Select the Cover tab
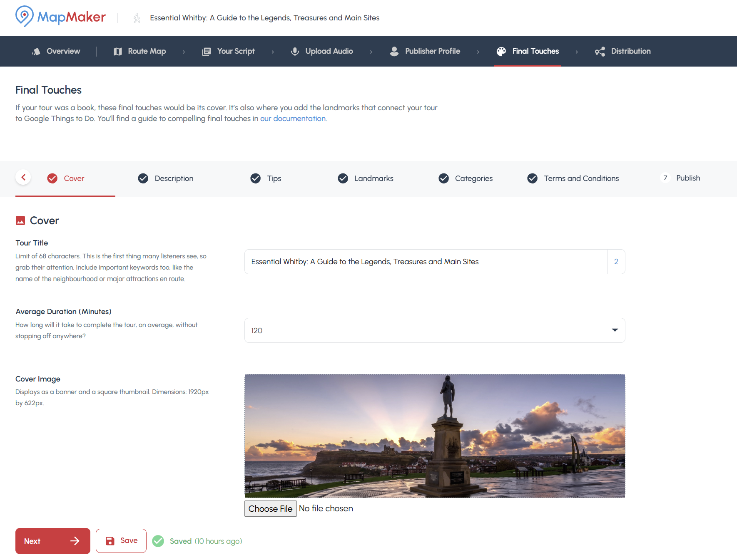 click(x=66, y=178)
